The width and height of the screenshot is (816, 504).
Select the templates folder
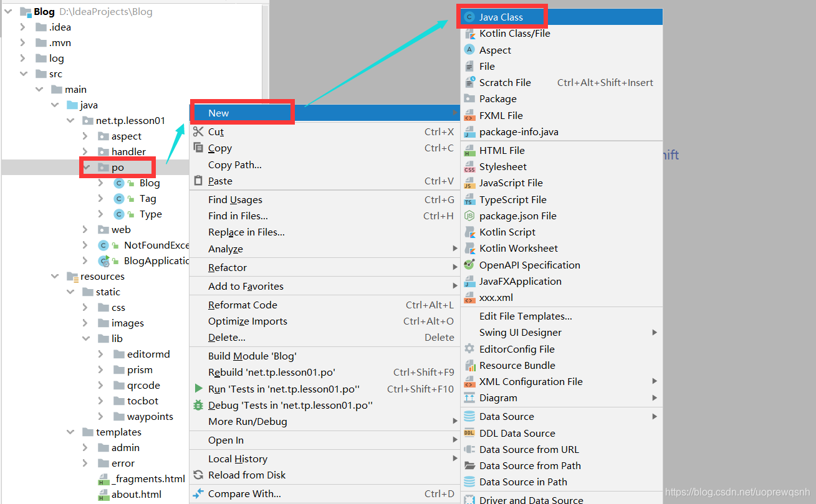118,432
